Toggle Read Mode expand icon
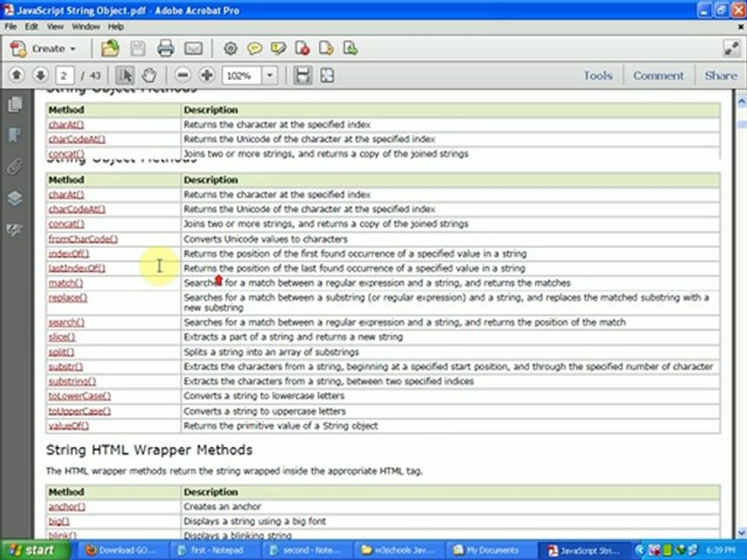 coord(731,48)
